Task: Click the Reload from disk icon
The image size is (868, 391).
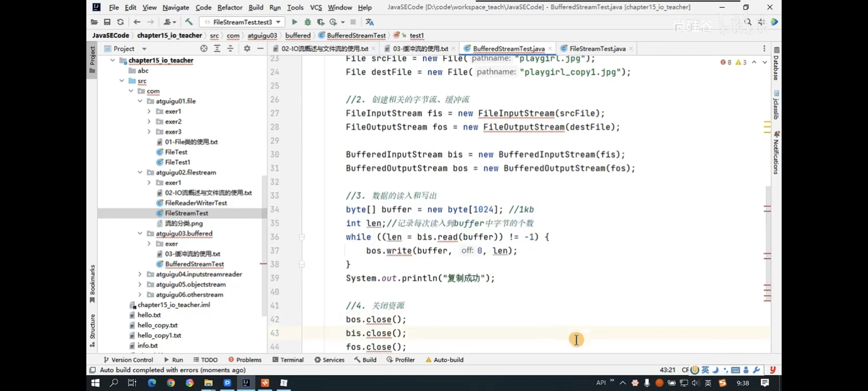Action: point(120,22)
